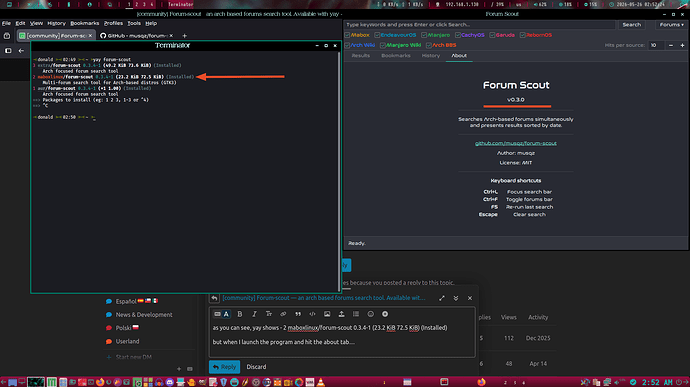Uncheck the Garuda forum checkbox
The image size is (690, 387).
pyautogui.click(x=492, y=35)
